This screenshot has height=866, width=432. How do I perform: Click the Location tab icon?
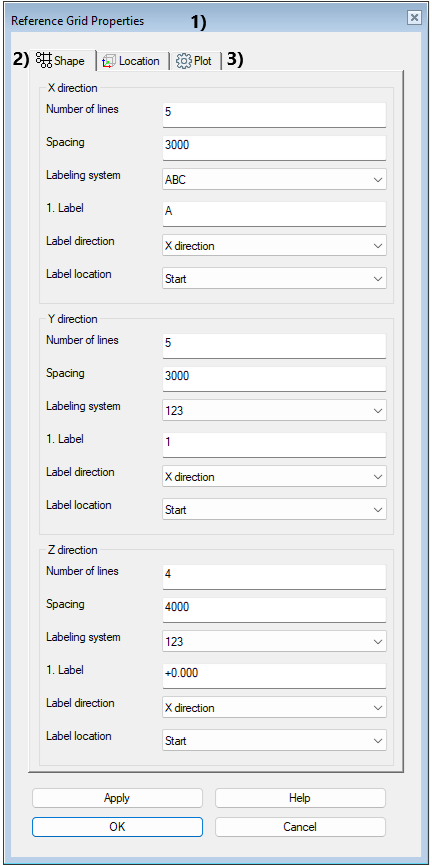pos(109,61)
